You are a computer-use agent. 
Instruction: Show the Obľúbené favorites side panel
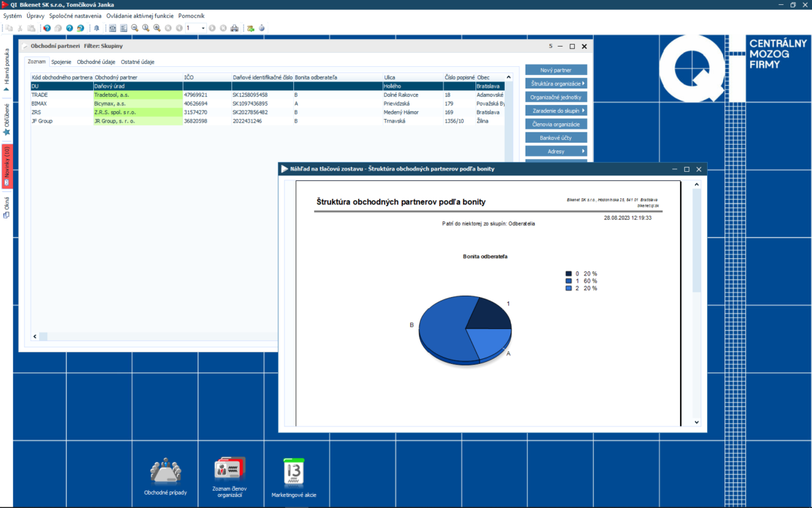coord(7,119)
